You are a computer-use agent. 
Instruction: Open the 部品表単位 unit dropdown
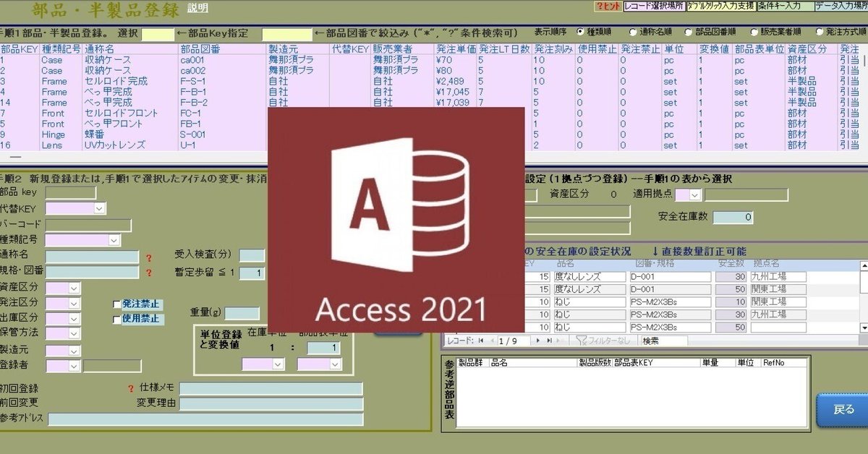point(335,364)
